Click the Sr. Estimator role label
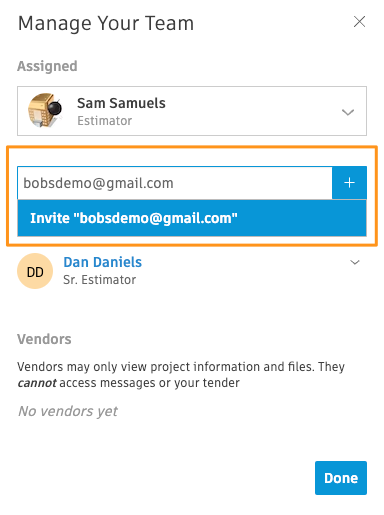The width and height of the screenshot is (384, 515). pyautogui.click(x=100, y=280)
